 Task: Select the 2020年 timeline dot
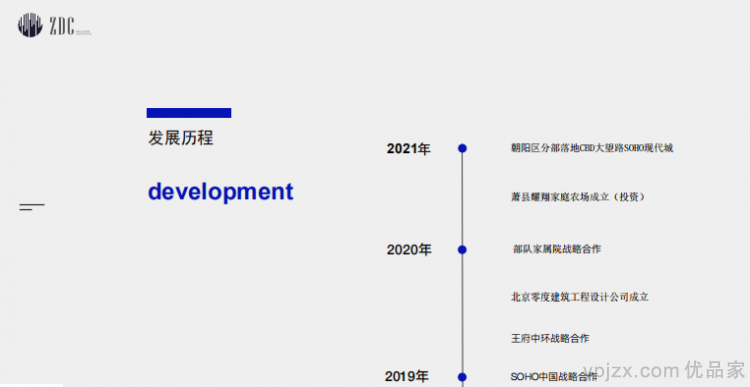[462, 250]
